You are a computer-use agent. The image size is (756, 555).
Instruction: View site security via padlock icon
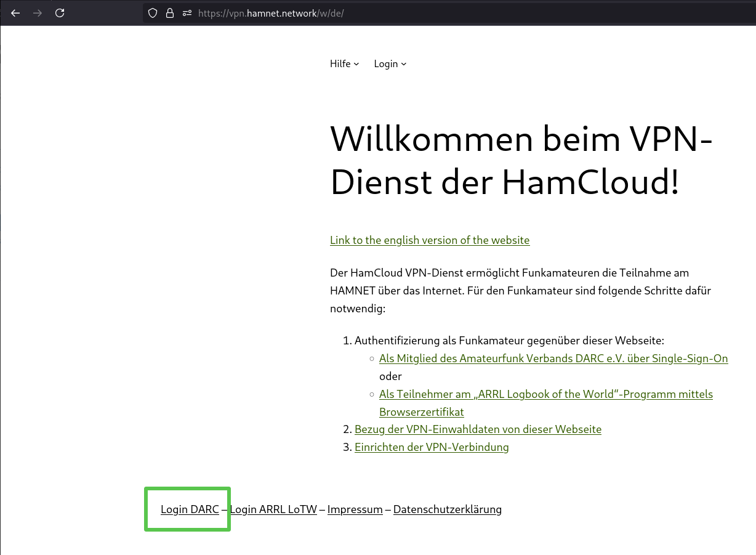(170, 13)
